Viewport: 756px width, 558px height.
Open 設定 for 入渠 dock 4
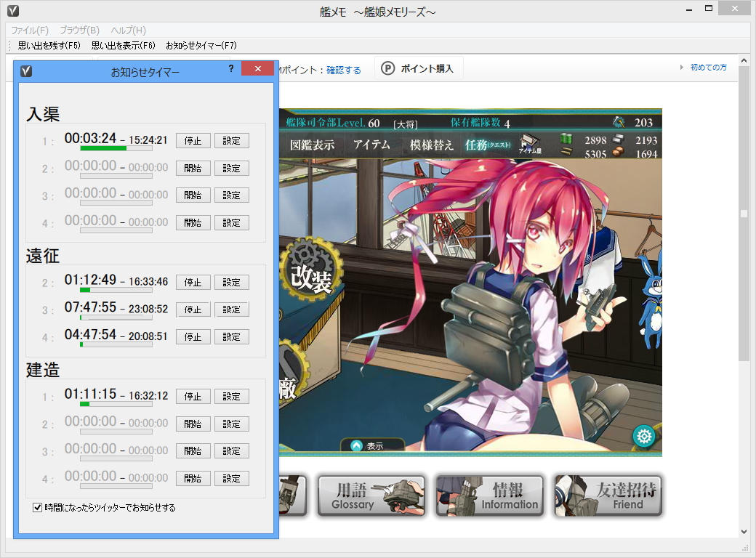tap(231, 222)
